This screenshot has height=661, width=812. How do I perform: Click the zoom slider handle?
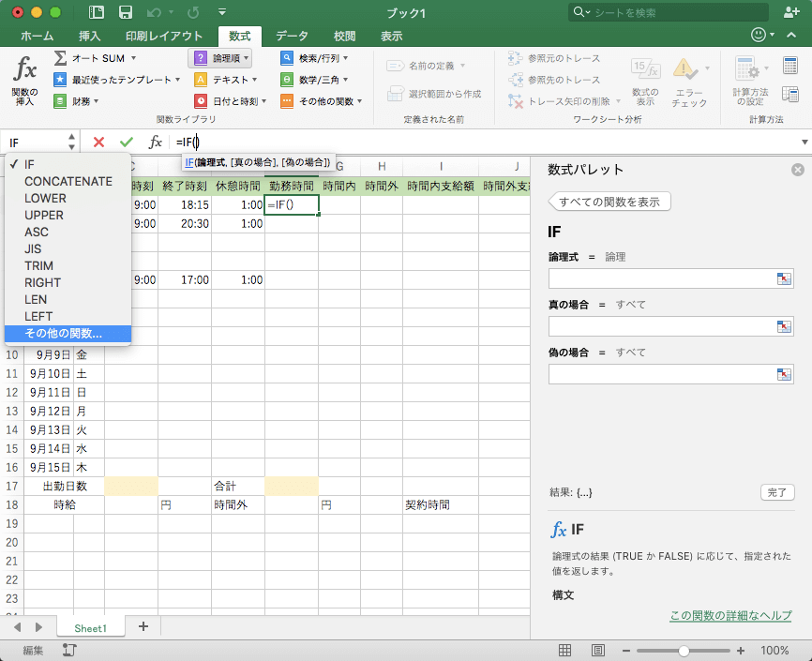pyautogui.click(x=684, y=651)
